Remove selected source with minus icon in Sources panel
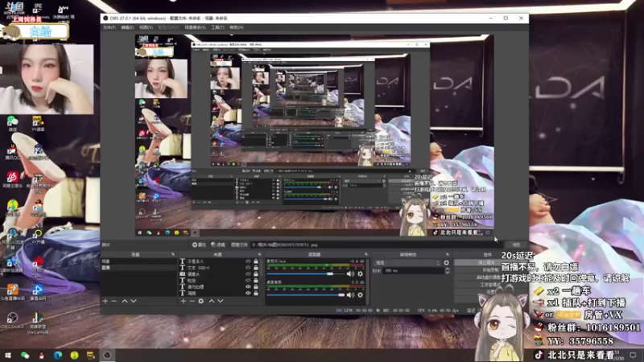This screenshot has width=644, height=362. click(x=192, y=301)
